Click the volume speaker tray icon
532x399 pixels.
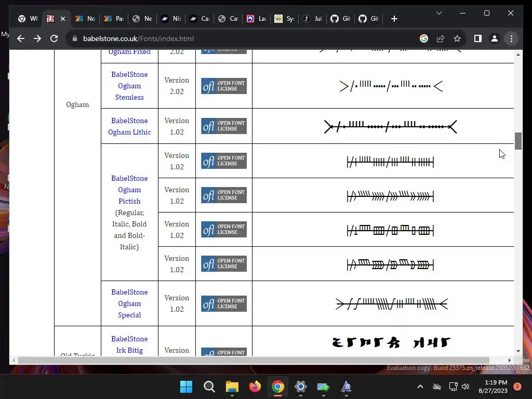tap(465, 387)
